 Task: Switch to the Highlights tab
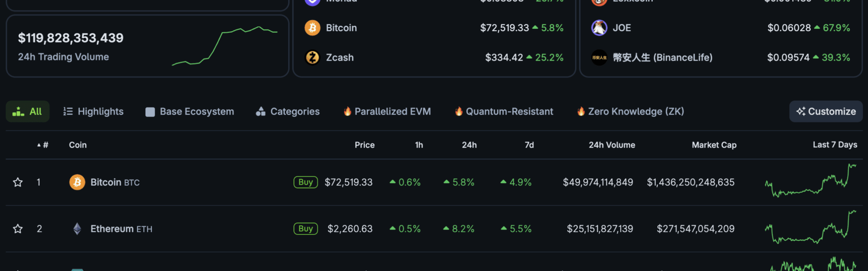(94, 112)
